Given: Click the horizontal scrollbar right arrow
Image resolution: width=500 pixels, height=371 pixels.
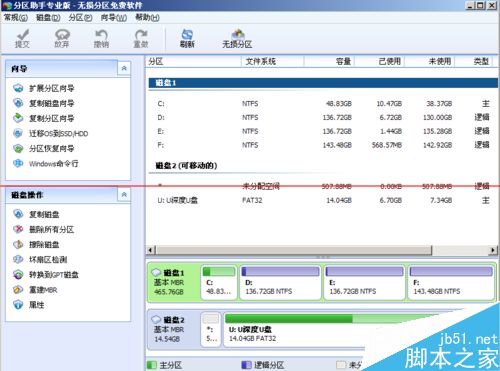Looking at the screenshot, I should (x=493, y=250).
